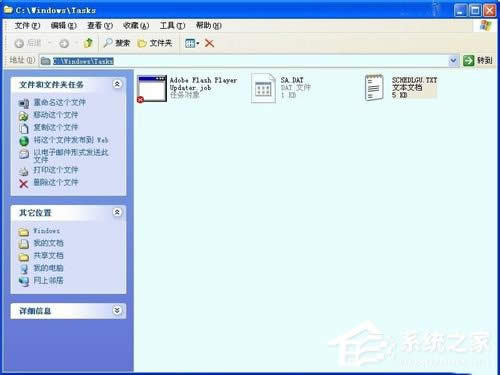This screenshot has width=500, height=375.
Task: Collapse the File and Folder Tasks panel
Action: (117, 84)
